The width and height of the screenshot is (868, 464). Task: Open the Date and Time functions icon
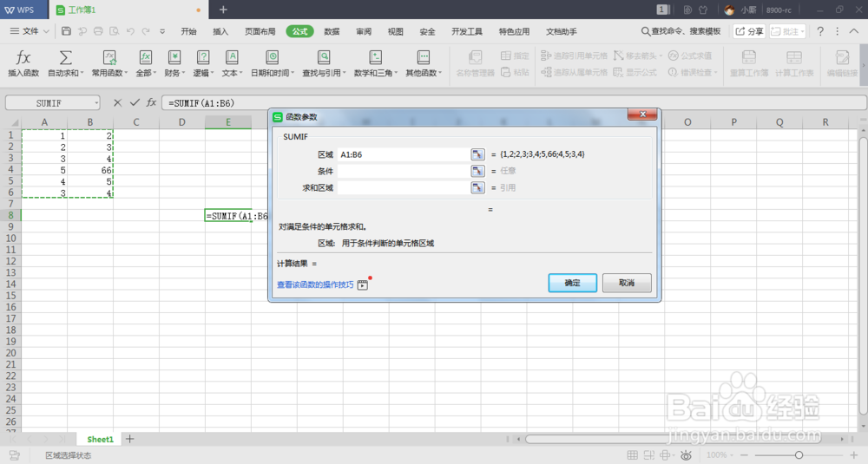point(272,57)
